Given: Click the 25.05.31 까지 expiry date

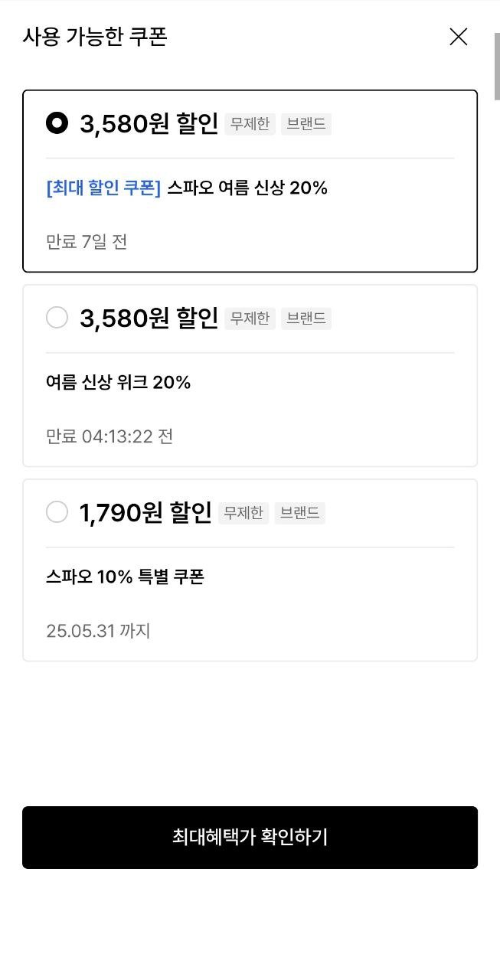Looking at the screenshot, I should point(98,631).
